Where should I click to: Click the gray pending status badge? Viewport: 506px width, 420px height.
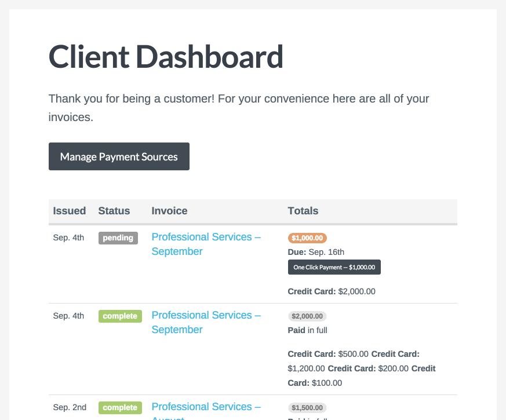click(x=118, y=238)
